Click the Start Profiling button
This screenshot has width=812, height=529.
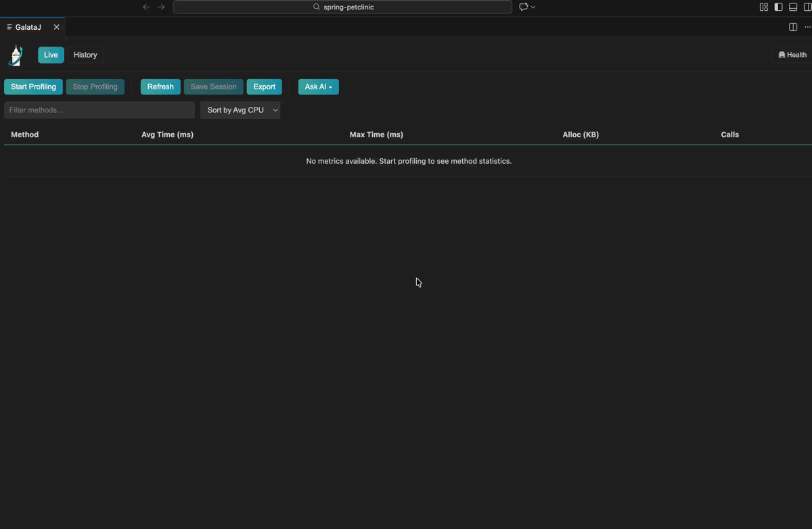click(33, 87)
